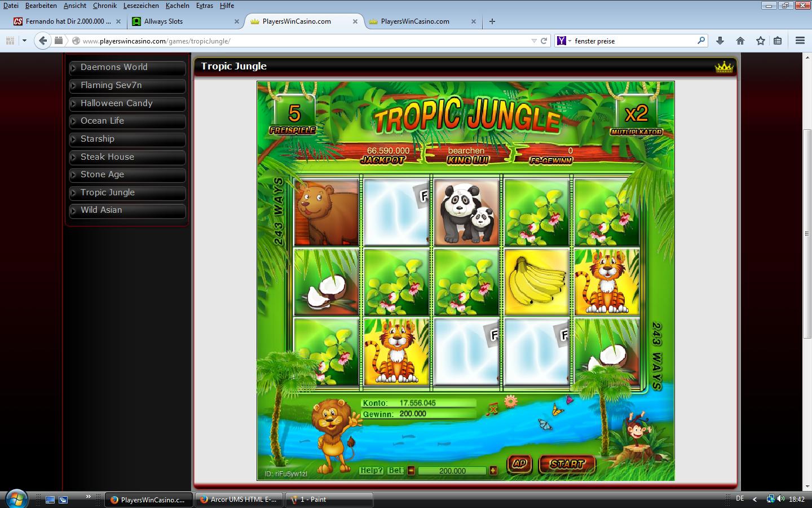This screenshot has height=508, width=812.
Task: Switch to the 1 - Paint taskbar window
Action: [x=329, y=500]
